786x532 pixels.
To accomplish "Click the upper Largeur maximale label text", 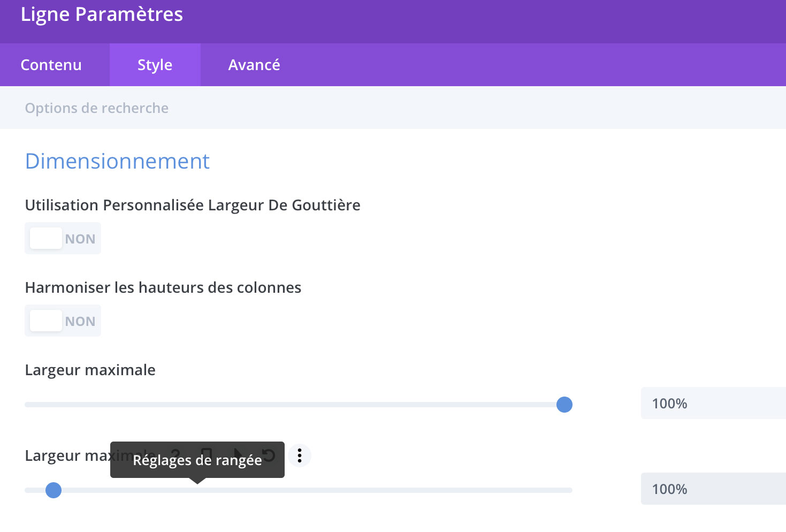I will pos(90,370).
